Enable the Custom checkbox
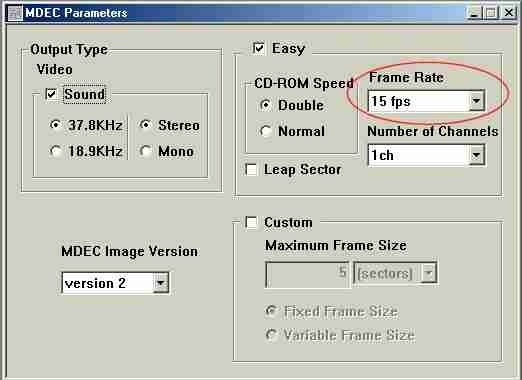The image size is (522, 380). (x=251, y=222)
